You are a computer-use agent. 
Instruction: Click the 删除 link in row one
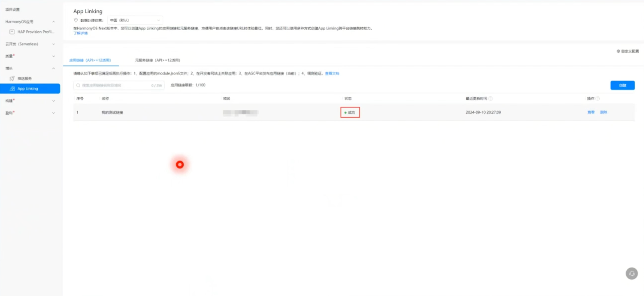click(x=603, y=112)
